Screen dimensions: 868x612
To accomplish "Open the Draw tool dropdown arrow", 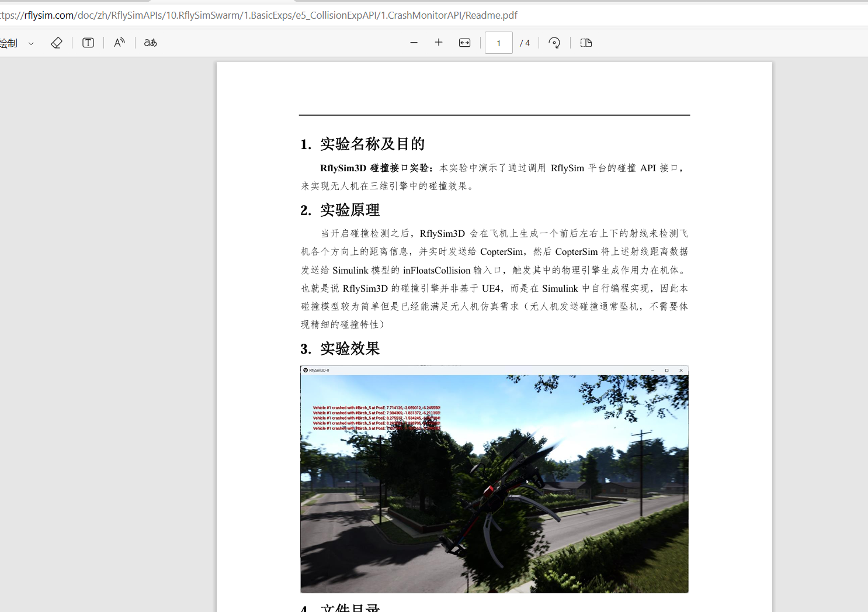I will pyautogui.click(x=31, y=43).
